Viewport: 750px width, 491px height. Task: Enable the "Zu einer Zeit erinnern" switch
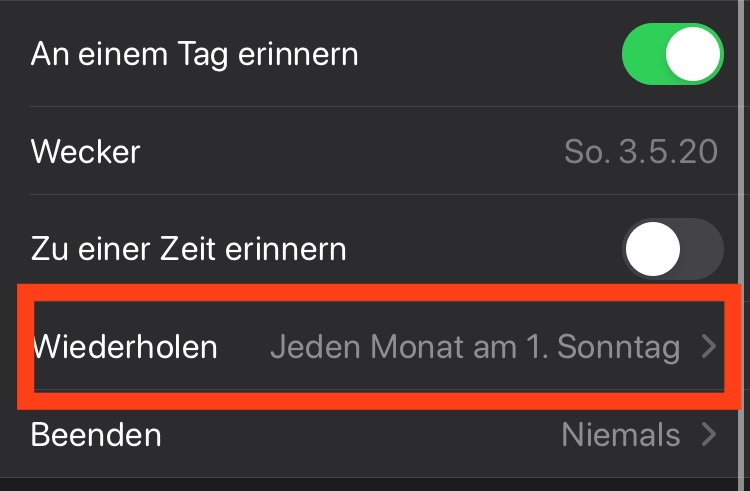point(672,248)
